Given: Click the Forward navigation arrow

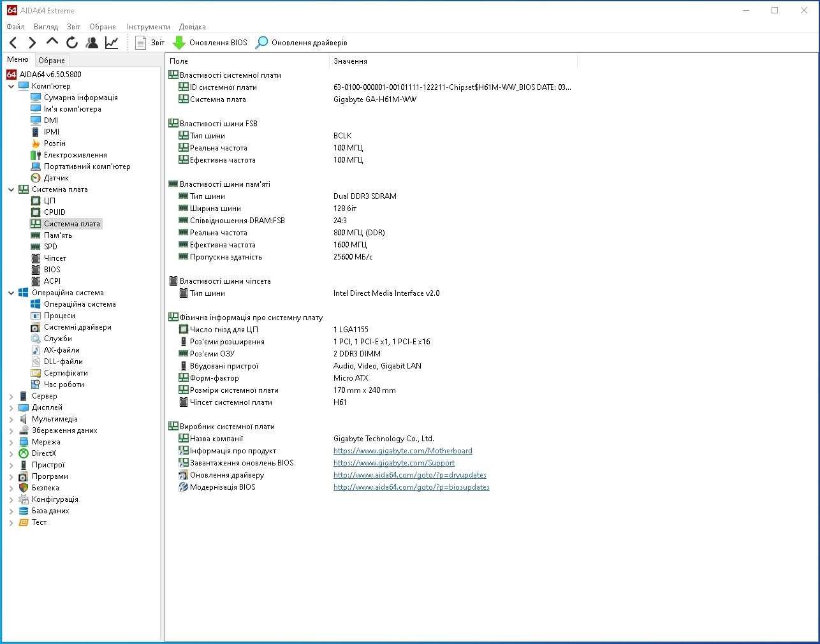Looking at the screenshot, I should point(33,43).
